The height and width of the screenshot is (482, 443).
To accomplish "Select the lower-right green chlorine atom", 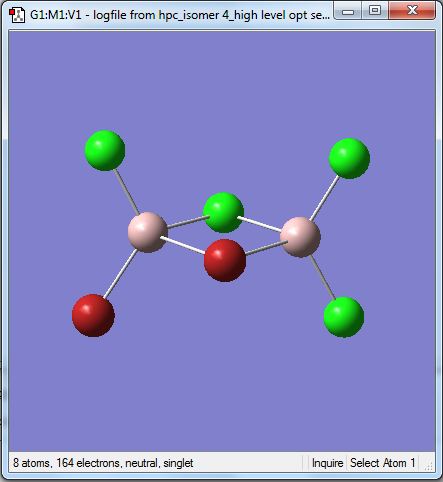I will click(x=344, y=317).
